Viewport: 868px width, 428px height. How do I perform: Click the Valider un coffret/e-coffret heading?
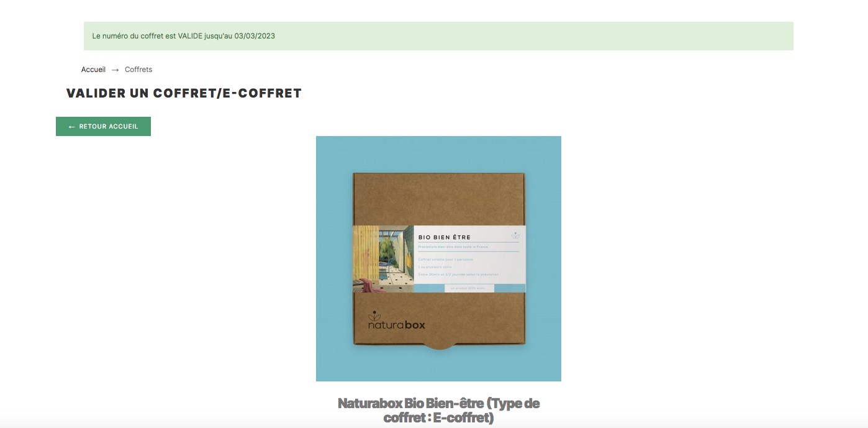coord(184,94)
